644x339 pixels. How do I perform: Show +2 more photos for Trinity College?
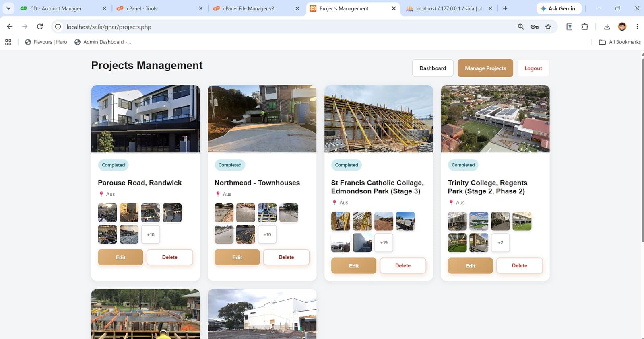(500, 243)
